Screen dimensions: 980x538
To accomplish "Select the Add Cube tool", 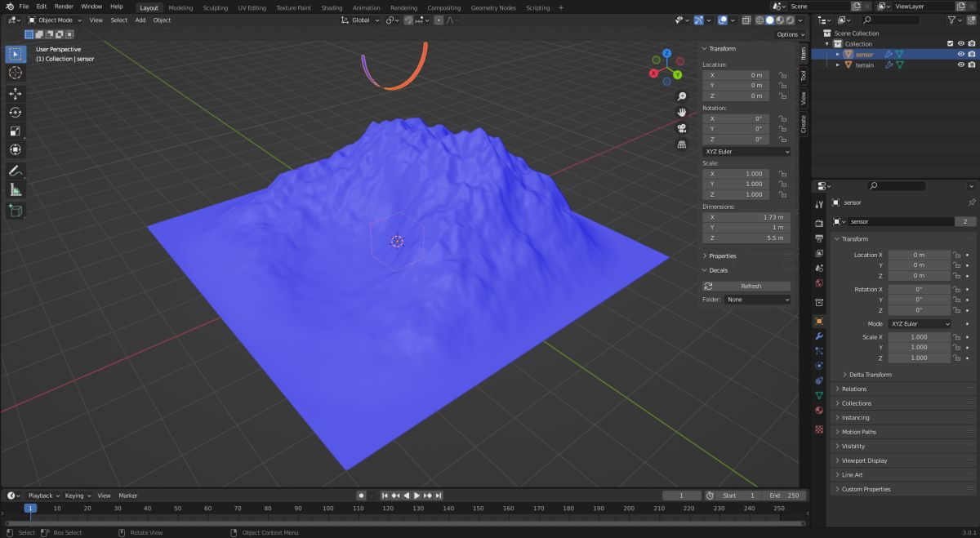I will click(x=16, y=210).
